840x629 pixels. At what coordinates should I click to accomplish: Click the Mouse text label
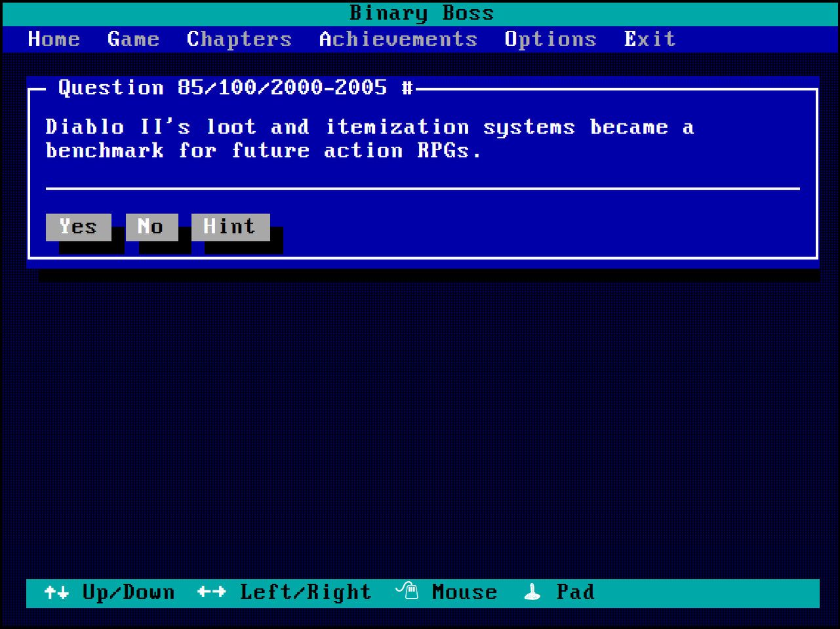click(x=464, y=593)
